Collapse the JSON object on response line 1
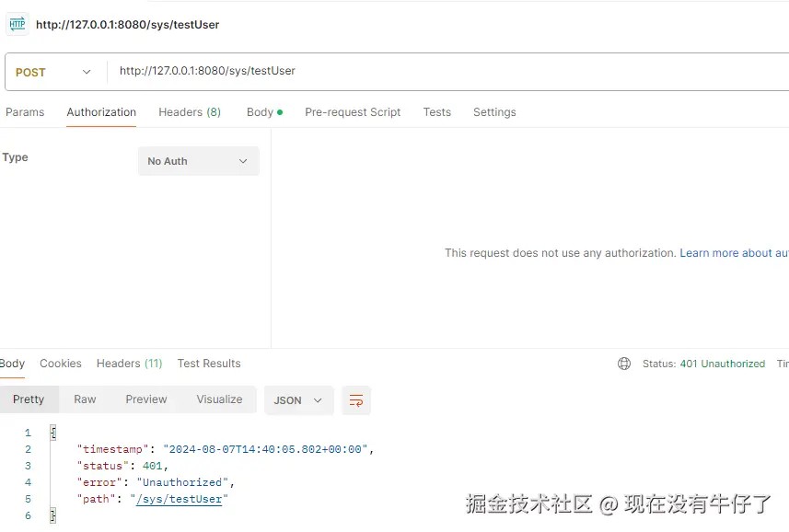 pos(52,433)
